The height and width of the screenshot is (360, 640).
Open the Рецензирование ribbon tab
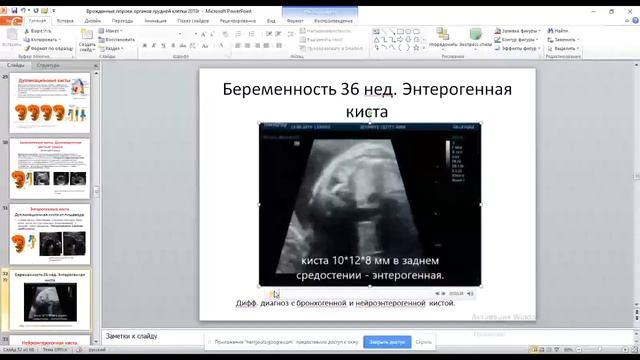238,20
